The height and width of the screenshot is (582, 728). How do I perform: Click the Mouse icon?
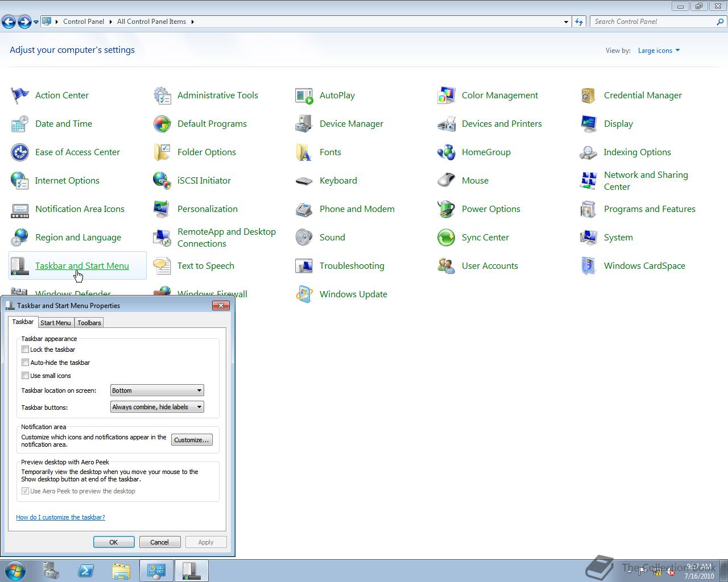(446, 181)
